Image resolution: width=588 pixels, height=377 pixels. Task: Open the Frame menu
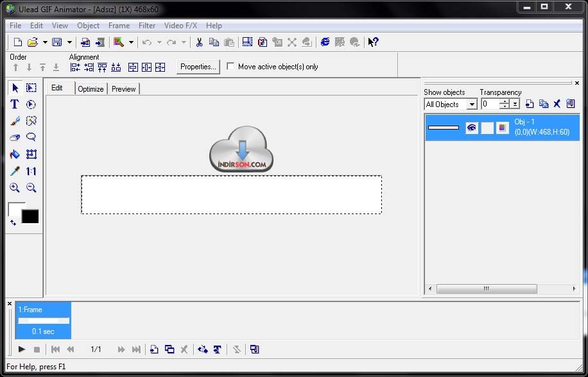119,26
